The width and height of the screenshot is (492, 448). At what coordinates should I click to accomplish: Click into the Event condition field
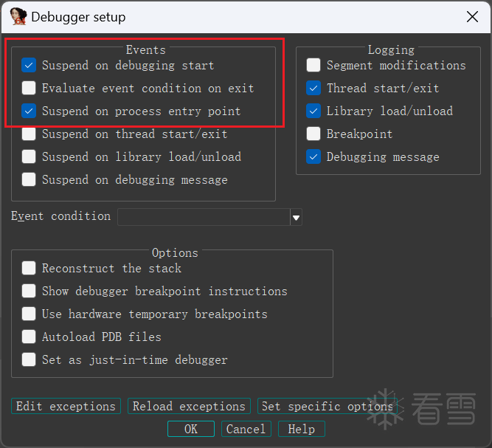(x=204, y=217)
